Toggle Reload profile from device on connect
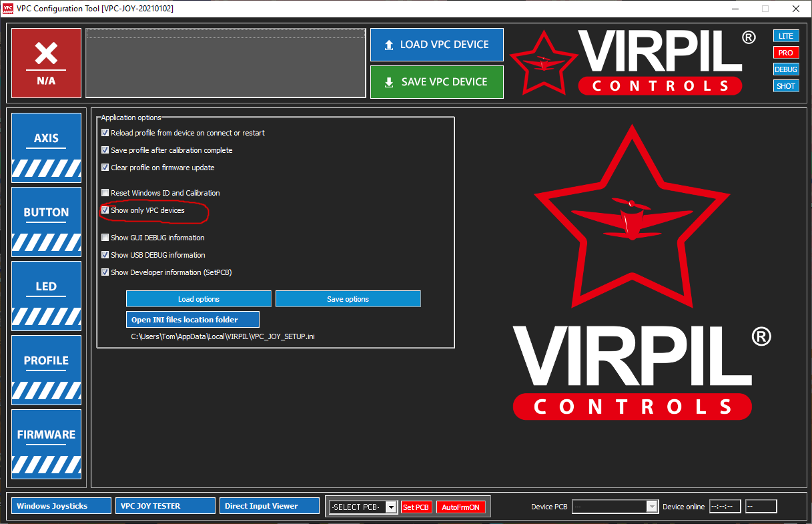 click(x=105, y=133)
